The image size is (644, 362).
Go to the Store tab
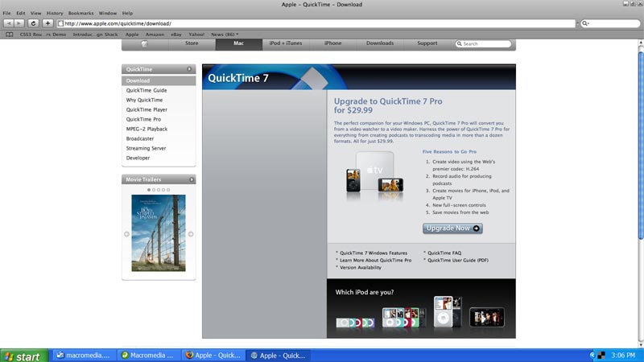pyautogui.click(x=192, y=43)
